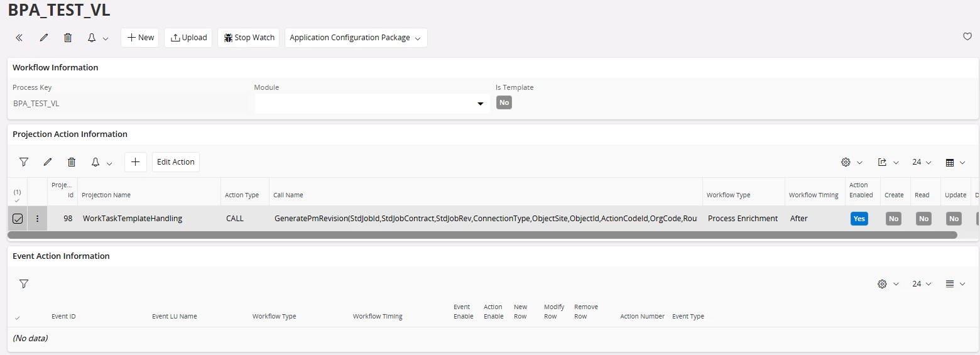The height and width of the screenshot is (355, 980).
Task: Change Event Action page size 24
Action: point(922,284)
